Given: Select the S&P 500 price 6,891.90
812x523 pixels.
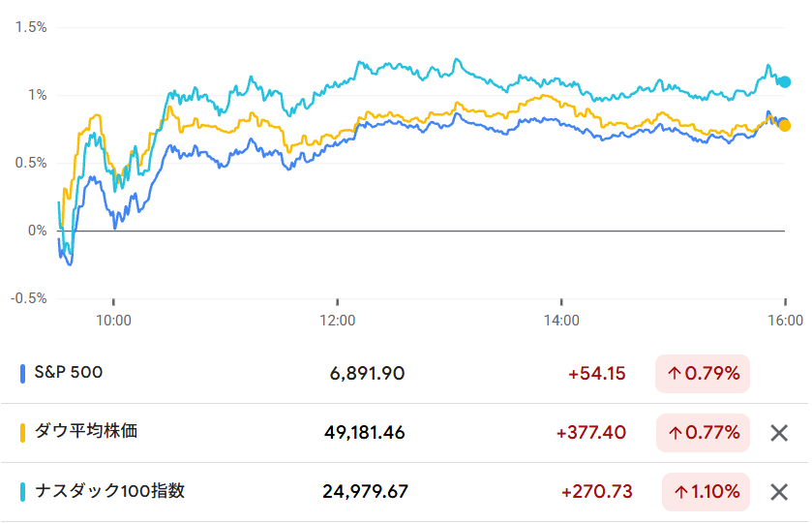Looking at the screenshot, I should point(367,374).
